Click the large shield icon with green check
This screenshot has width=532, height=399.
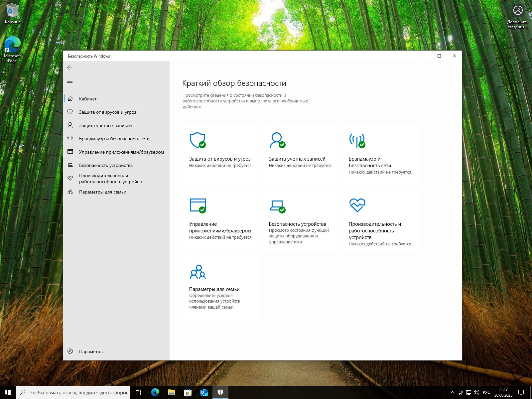coord(198,140)
